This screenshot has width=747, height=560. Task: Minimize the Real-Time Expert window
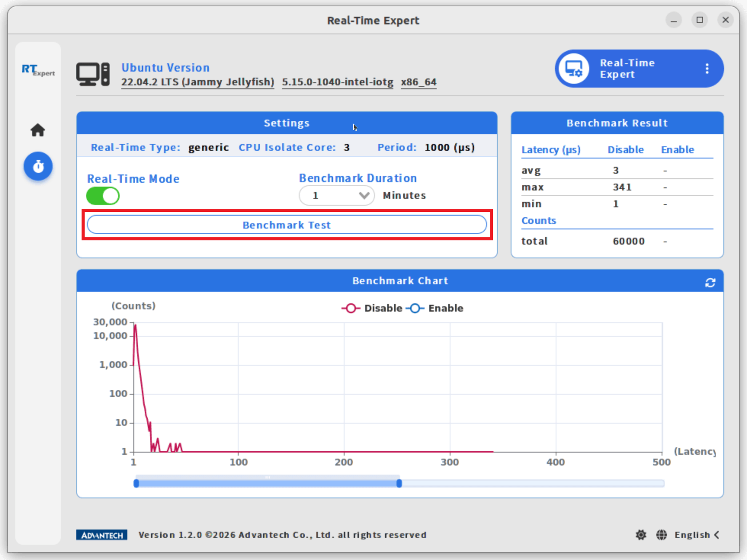coord(674,20)
